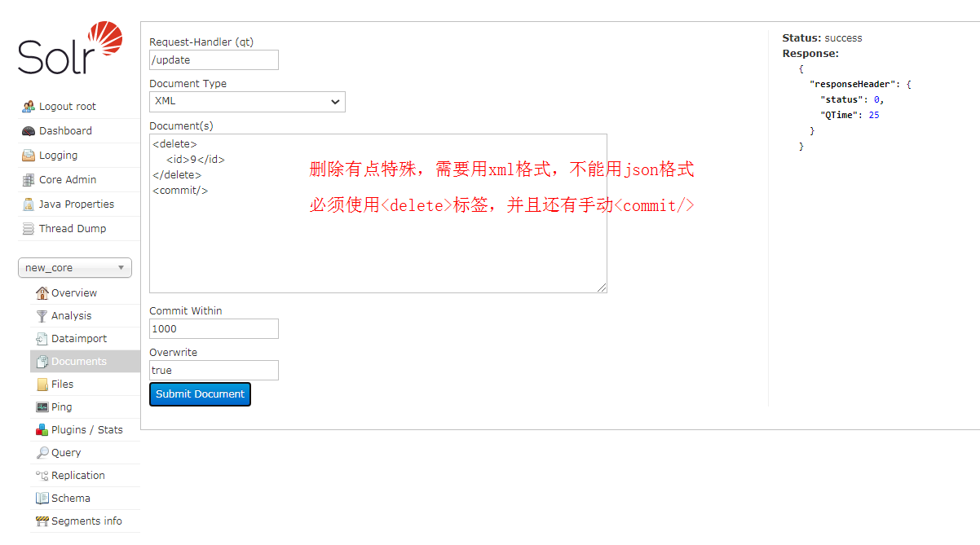Image resolution: width=980 pixels, height=545 pixels.
Task: Click the Solr logo
Action: point(70,49)
